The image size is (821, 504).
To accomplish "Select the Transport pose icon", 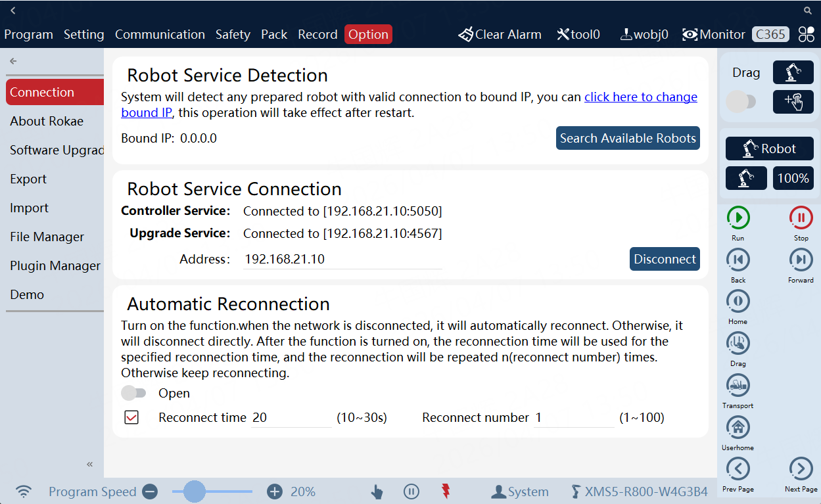I will [x=738, y=385].
